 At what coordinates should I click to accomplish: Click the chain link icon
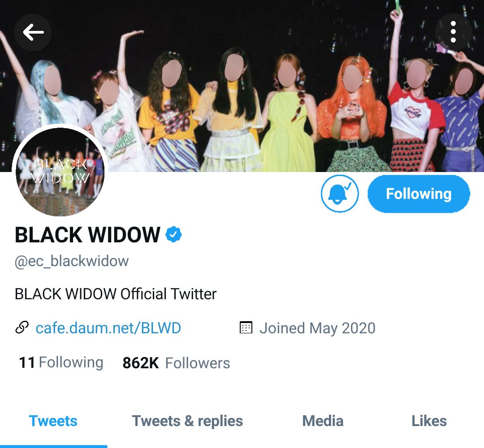(x=22, y=327)
